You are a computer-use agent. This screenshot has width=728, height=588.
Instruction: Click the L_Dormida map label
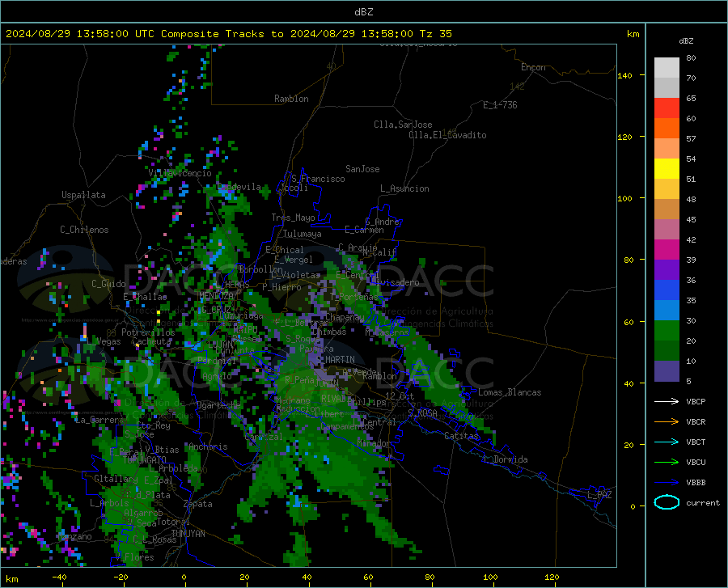click(506, 459)
